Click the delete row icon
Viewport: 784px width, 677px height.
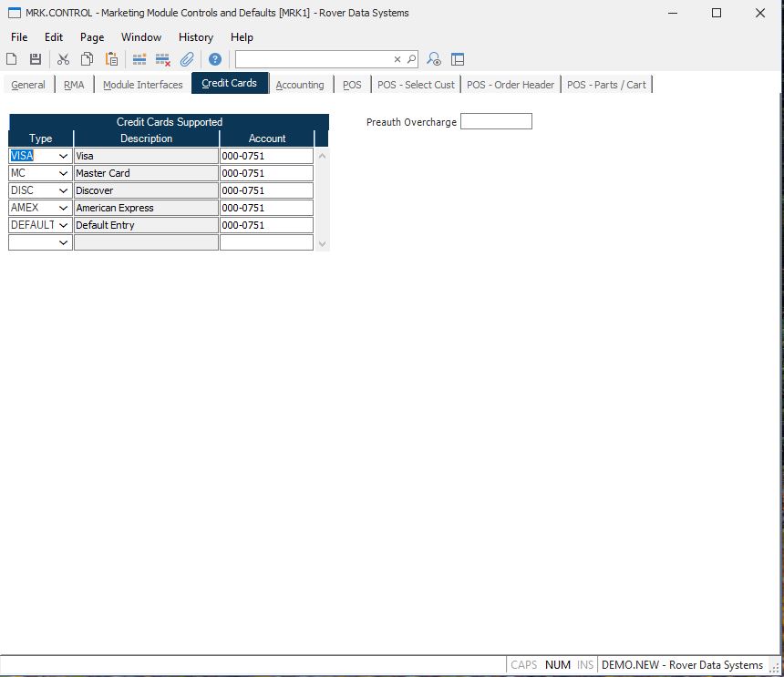click(163, 59)
